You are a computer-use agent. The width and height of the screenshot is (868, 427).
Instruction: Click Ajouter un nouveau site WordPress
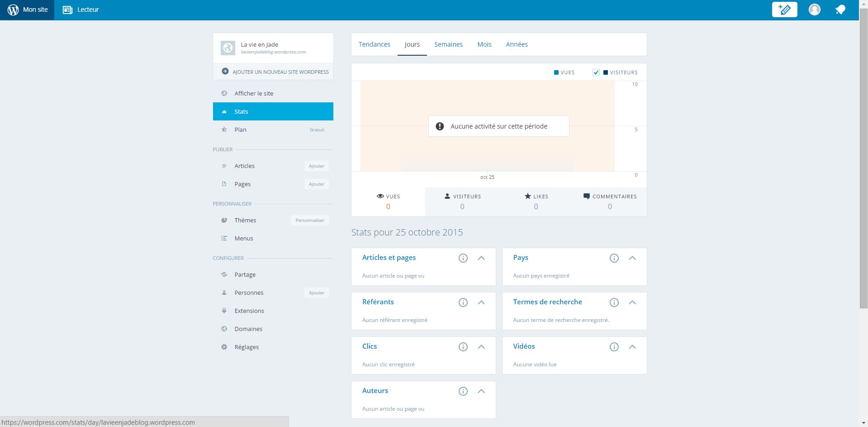click(x=275, y=72)
